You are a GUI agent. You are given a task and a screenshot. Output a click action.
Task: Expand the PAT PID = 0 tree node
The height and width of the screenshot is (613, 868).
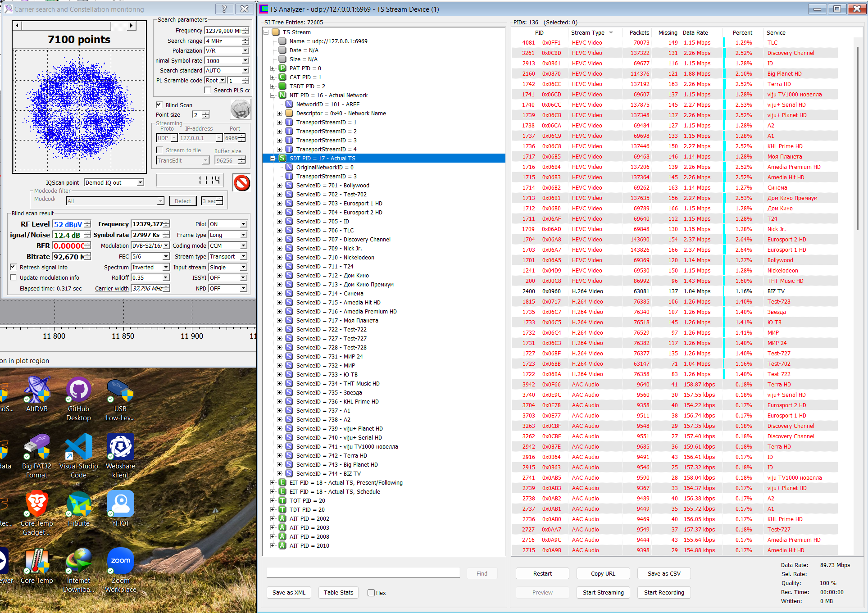pyautogui.click(x=273, y=68)
